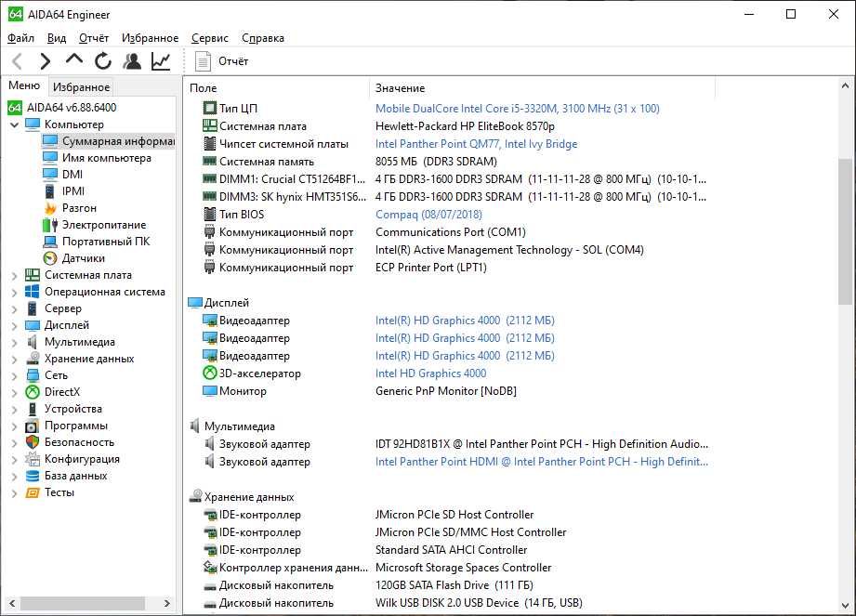Select the Разгон flame icon in the tree

pyautogui.click(x=50, y=208)
